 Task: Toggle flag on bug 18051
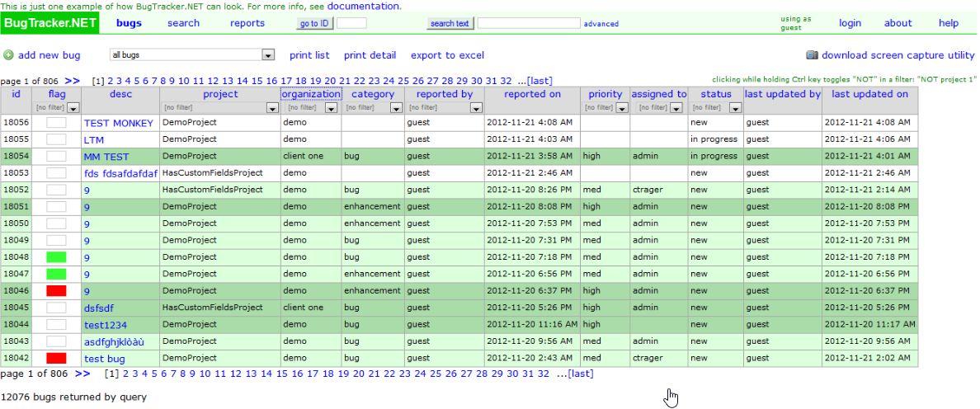56,206
